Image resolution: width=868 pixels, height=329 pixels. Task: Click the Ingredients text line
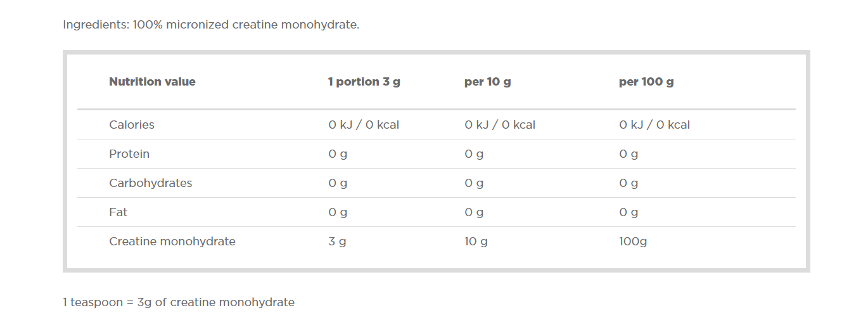click(x=211, y=25)
